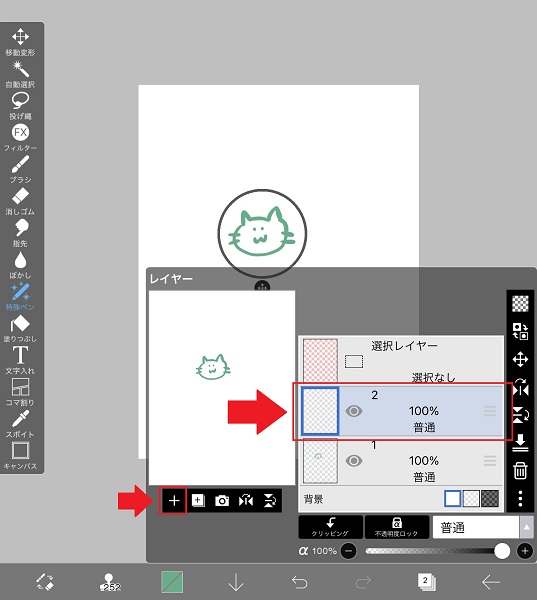Screen dimensions: 537x600
Task: Collapse the panel with the down arrow
Action: click(236, 582)
